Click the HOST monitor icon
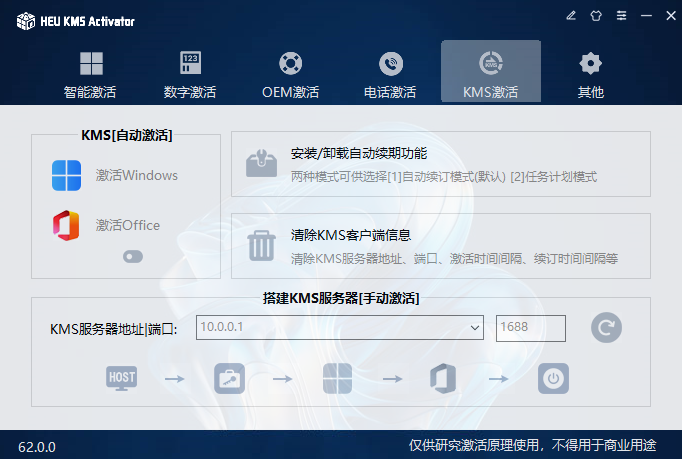682x459 pixels. click(x=121, y=378)
